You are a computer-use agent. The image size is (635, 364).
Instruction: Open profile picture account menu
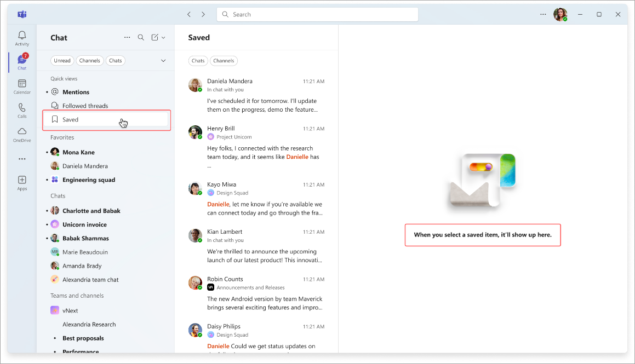click(x=560, y=15)
